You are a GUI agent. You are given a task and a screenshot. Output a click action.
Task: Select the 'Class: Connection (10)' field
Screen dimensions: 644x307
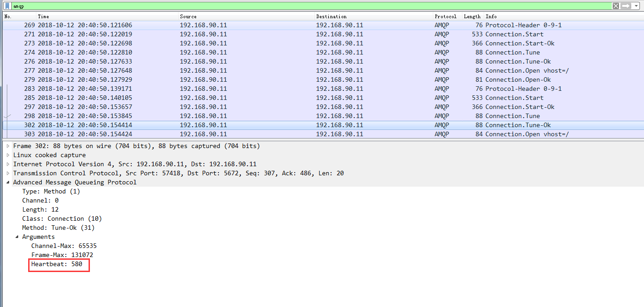pyautogui.click(x=62, y=218)
